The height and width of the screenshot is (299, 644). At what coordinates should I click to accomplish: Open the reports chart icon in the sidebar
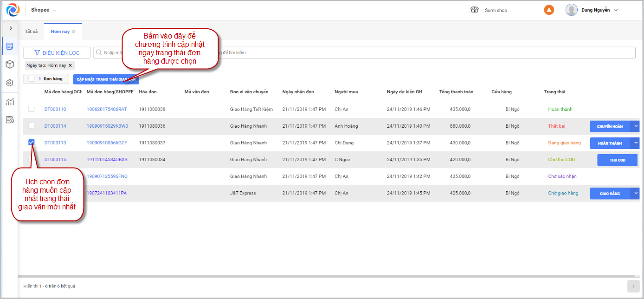[10, 102]
